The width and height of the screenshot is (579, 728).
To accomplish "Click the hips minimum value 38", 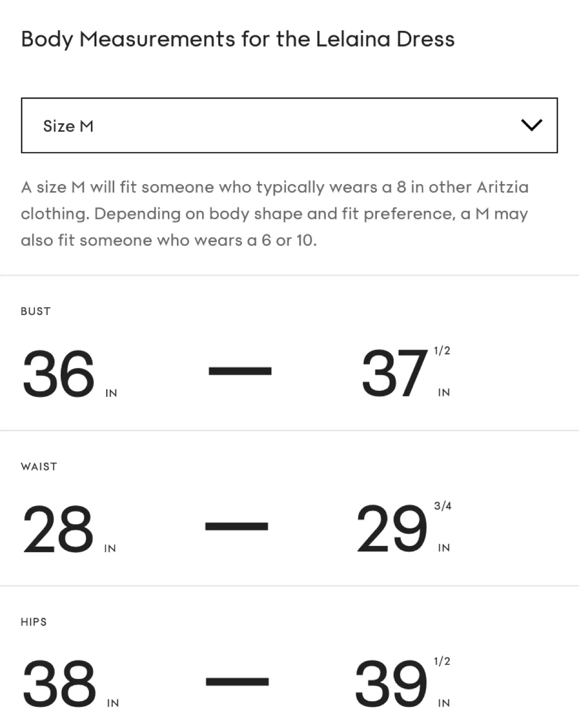I will coord(59,684).
